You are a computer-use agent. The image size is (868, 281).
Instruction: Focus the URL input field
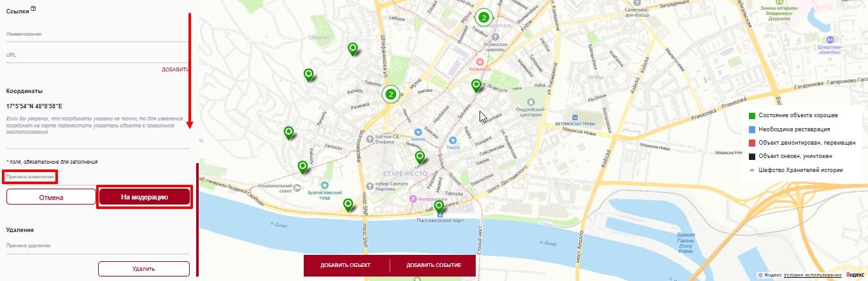click(x=97, y=55)
